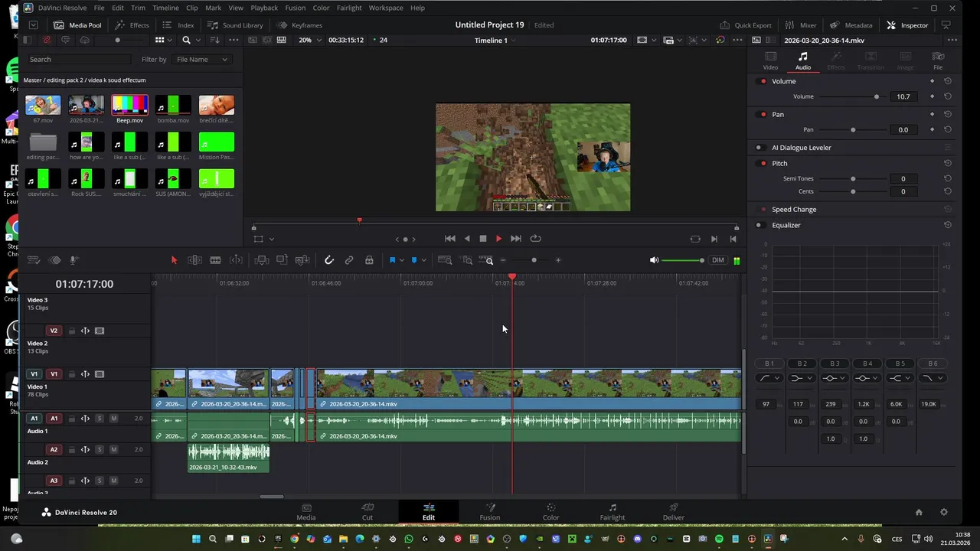
Task: Open Windows Start menu
Action: click(196, 539)
